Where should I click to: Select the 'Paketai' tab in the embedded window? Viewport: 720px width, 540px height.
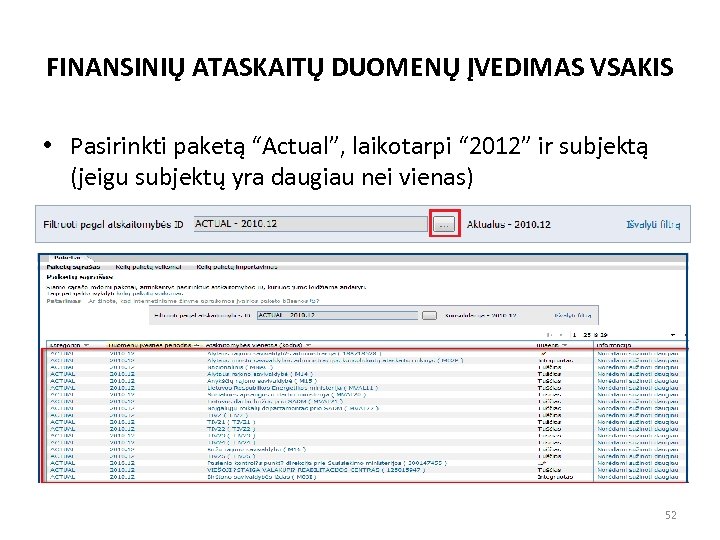click(67, 258)
